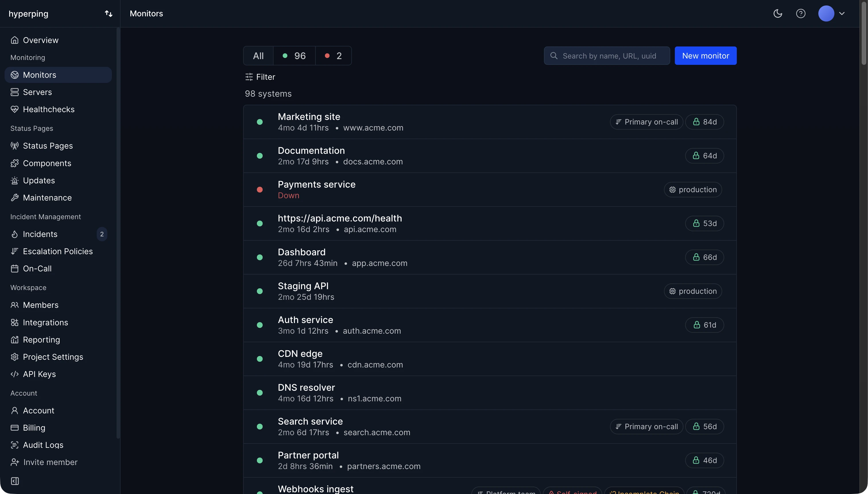Click the 61d SSL badge on Auth service
868x494 pixels.
click(x=704, y=325)
